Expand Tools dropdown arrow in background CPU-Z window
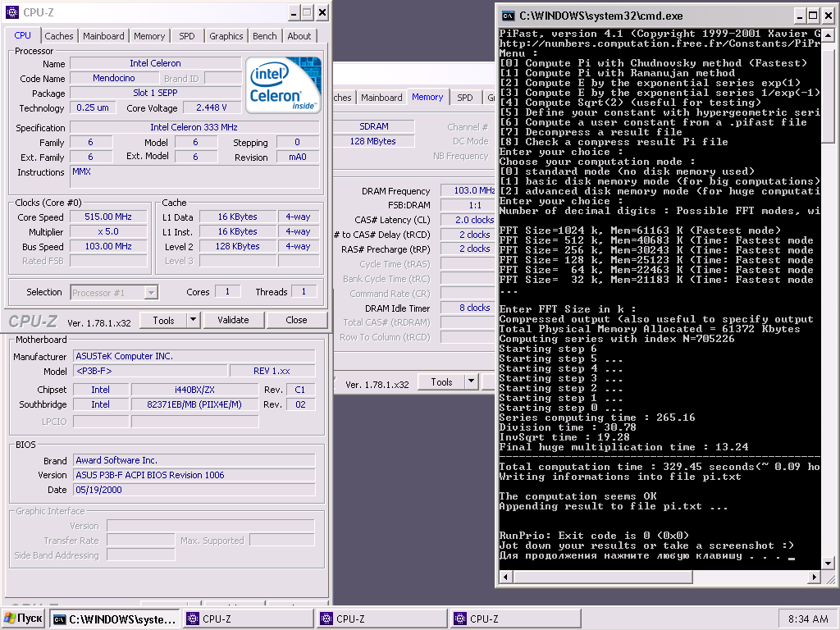The width and height of the screenshot is (840, 630). click(x=471, y=382)
